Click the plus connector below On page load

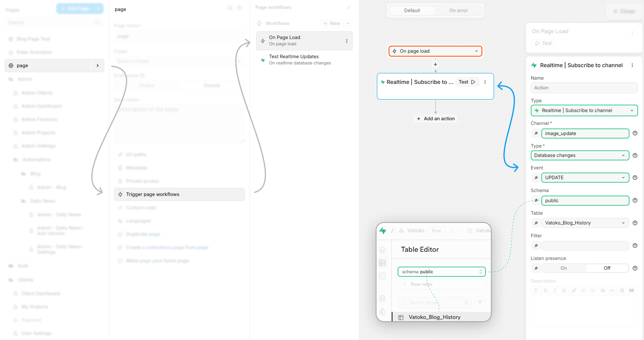tap(435, 64)
